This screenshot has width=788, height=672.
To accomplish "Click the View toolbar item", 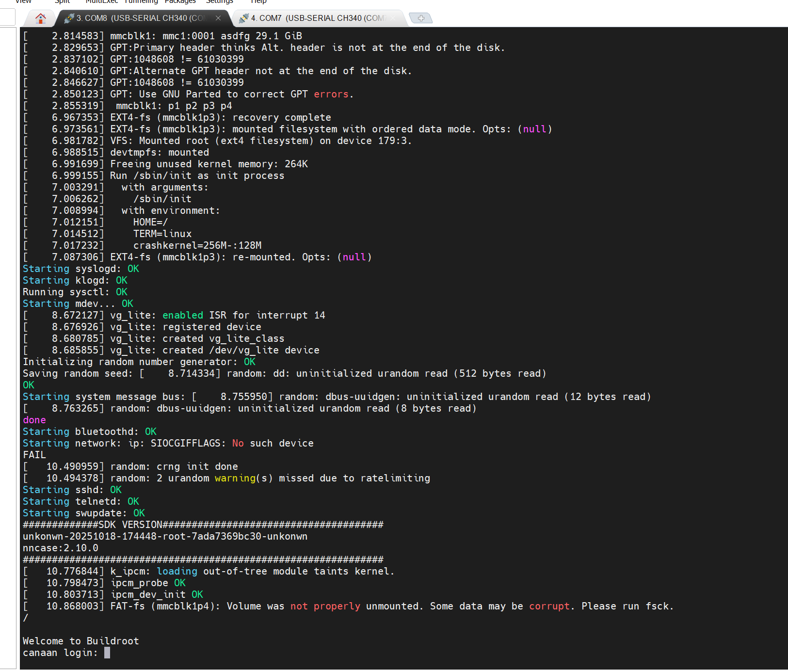I will (x=23, y=1).
